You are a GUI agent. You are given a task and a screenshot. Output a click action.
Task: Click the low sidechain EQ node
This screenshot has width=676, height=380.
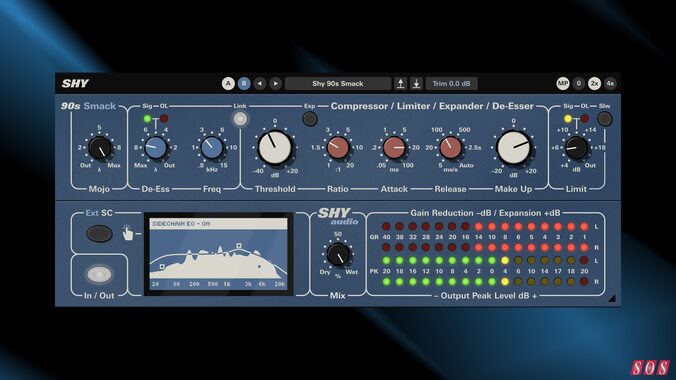pos(162,267)
